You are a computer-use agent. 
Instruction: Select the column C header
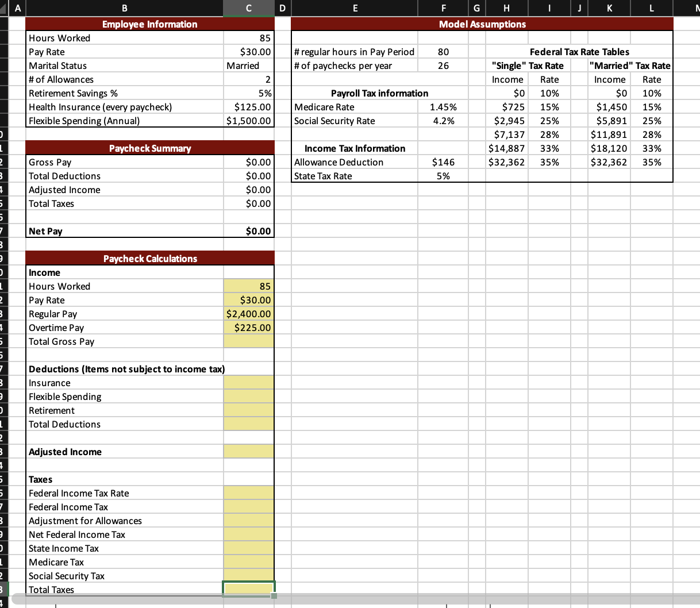click(248, 8)
